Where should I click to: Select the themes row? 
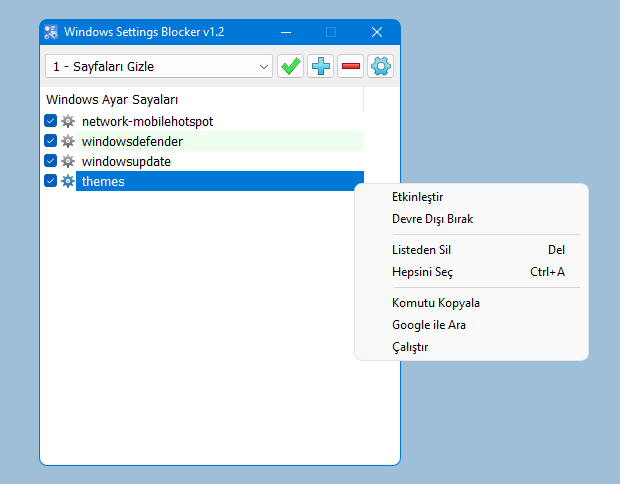click(219, 181)
